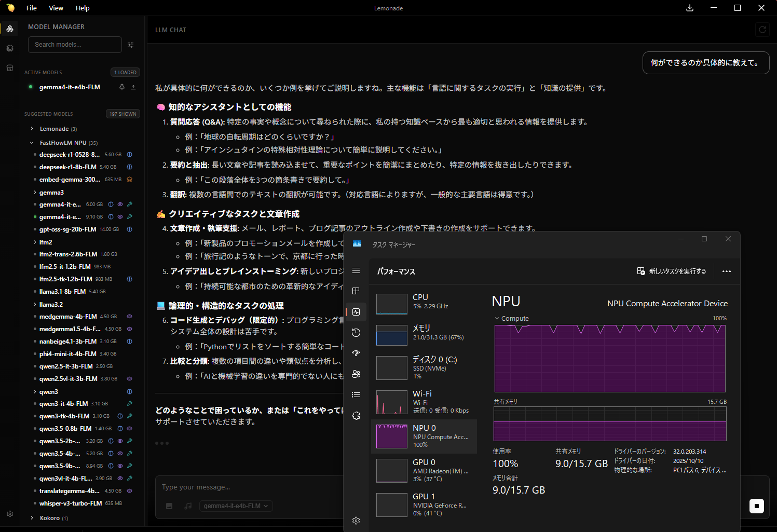Open the gemma4-it-e4b-FLM model selector dropdown

click(x=236, y=506)
